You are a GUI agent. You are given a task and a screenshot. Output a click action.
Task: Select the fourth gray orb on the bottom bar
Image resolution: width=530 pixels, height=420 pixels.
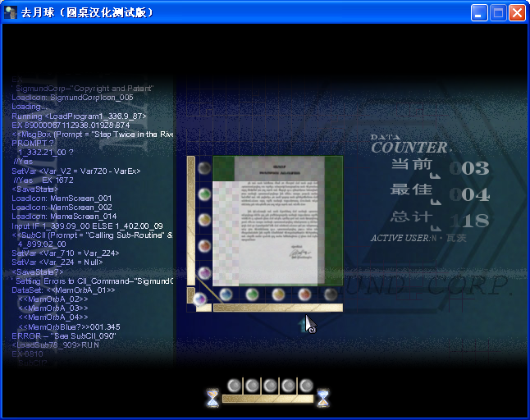(x=288, y=386)
